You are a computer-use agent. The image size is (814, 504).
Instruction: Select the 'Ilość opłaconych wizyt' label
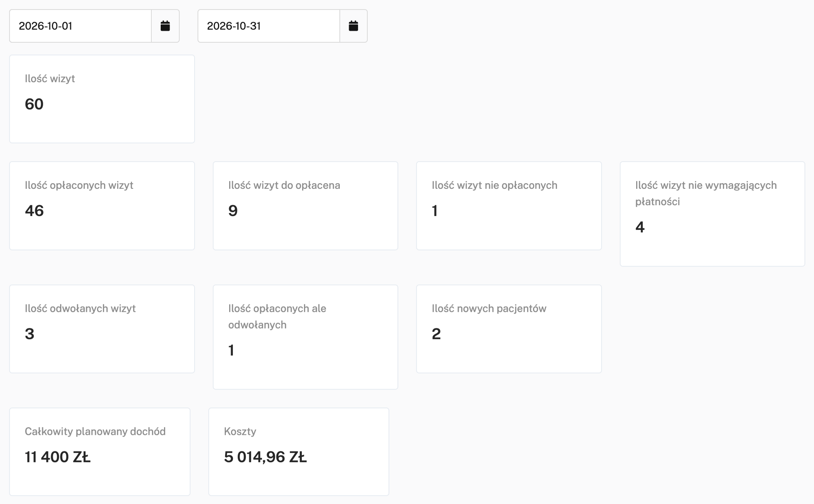coord(79,185)
